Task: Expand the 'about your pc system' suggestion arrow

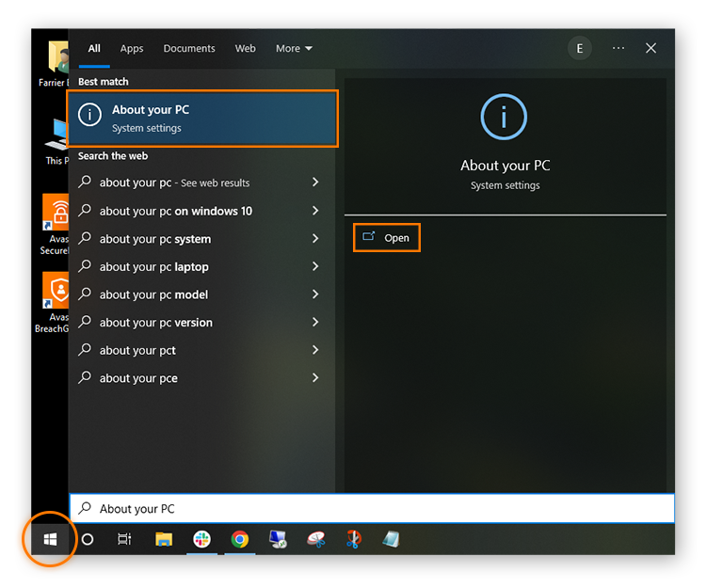Action: (x=315, y=239)
